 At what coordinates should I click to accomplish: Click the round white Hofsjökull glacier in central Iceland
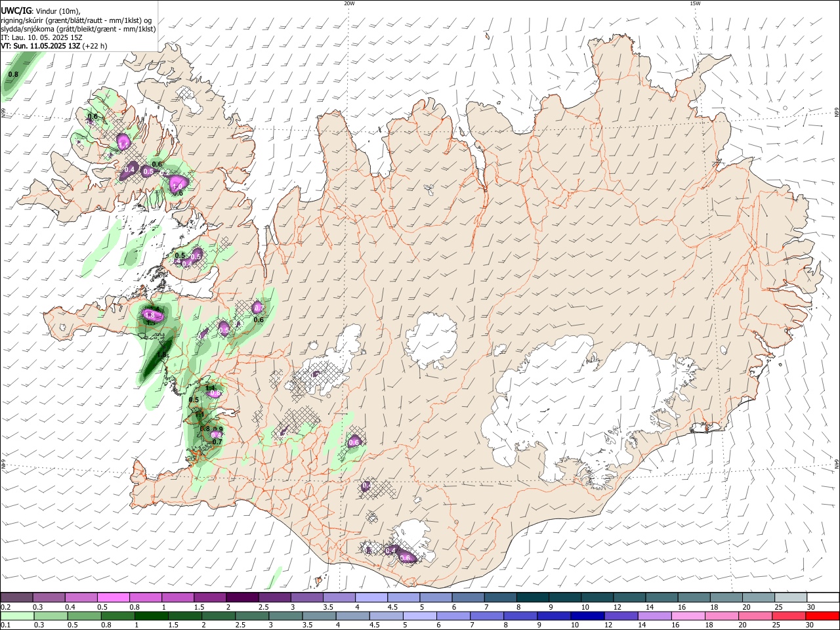(431, 341)
